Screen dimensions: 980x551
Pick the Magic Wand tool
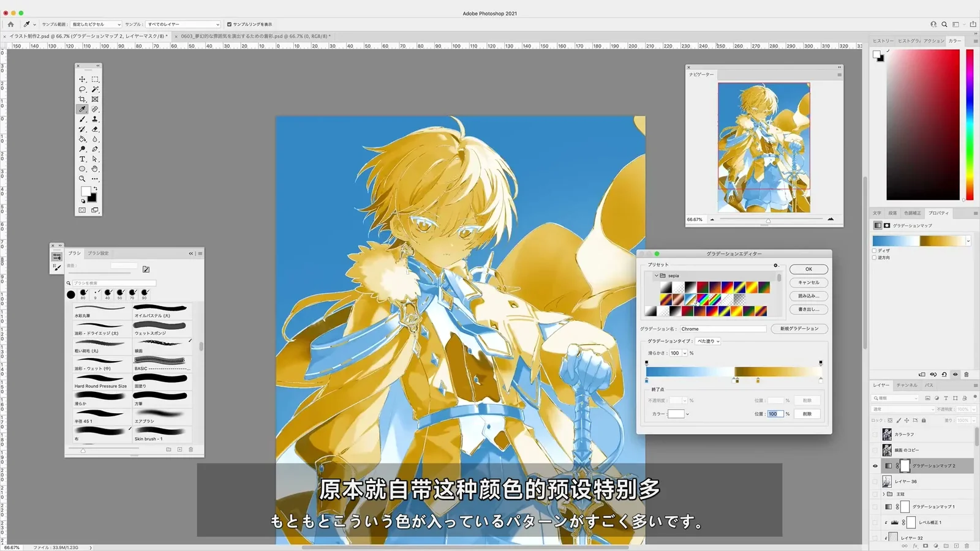click(x=95, y=89)
